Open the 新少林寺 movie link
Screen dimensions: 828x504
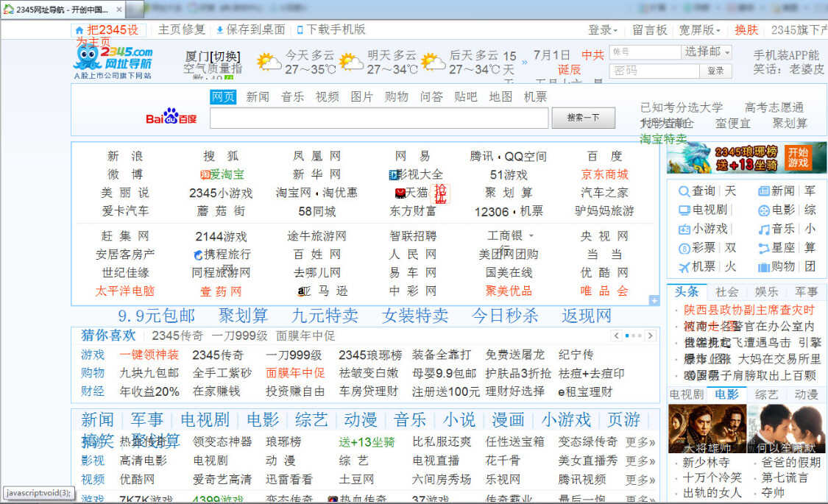click(706, 463)
